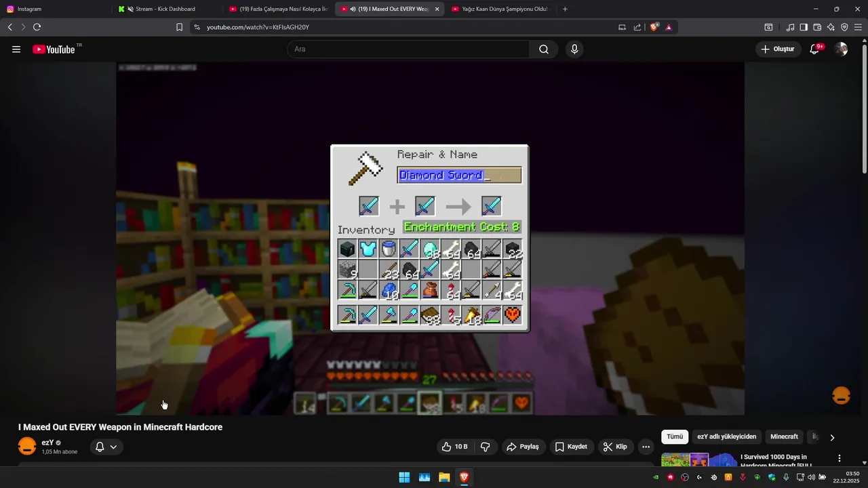Go back in browser history
The height and width of the screenshot is (488, 868).
coord(9,27)
